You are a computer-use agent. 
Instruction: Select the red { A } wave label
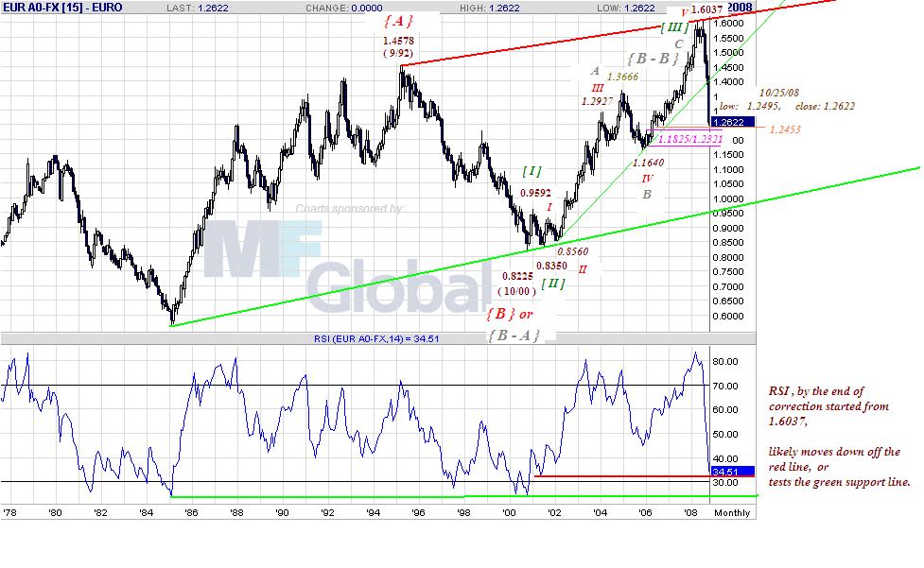pos(398,21)
